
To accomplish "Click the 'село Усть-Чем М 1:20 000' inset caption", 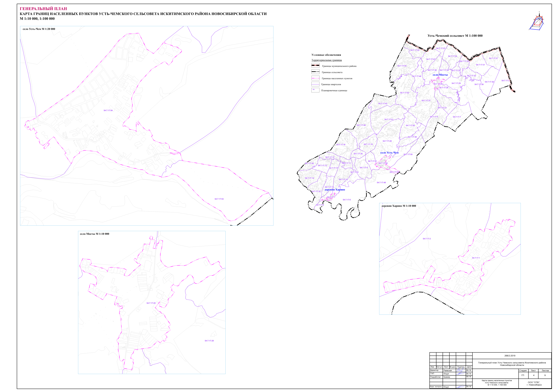I will 39,29.
